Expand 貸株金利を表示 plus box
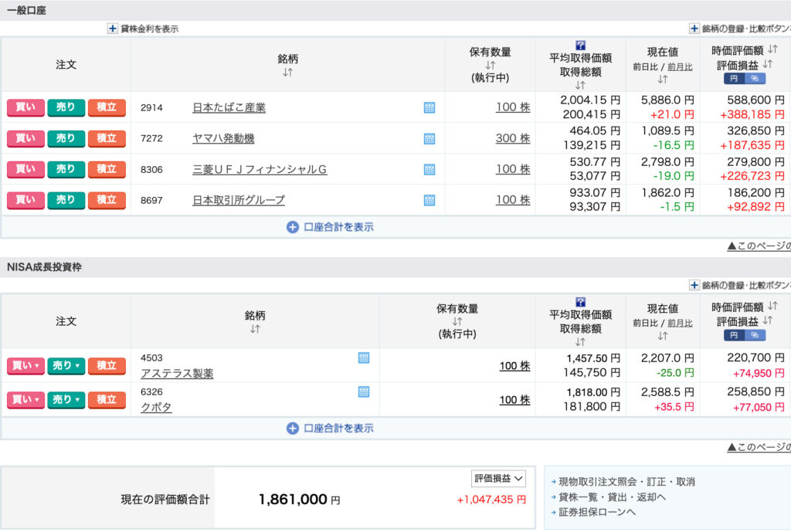 point(113,29)
